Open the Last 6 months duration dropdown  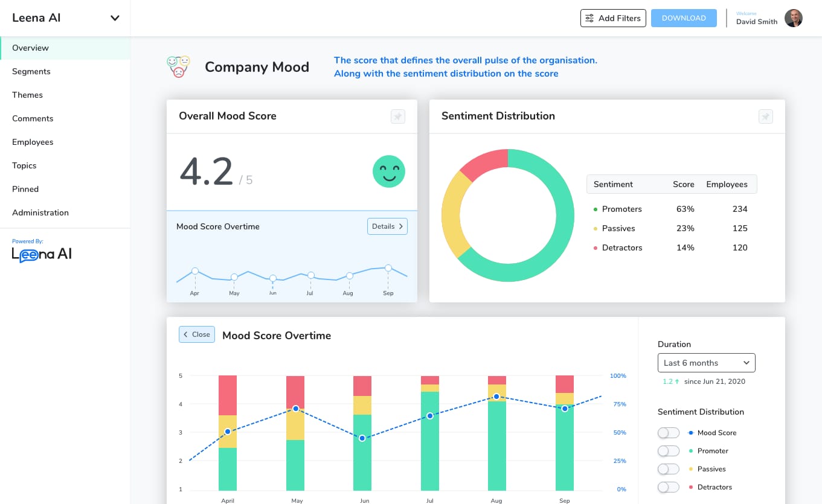(x=707, y=363)
